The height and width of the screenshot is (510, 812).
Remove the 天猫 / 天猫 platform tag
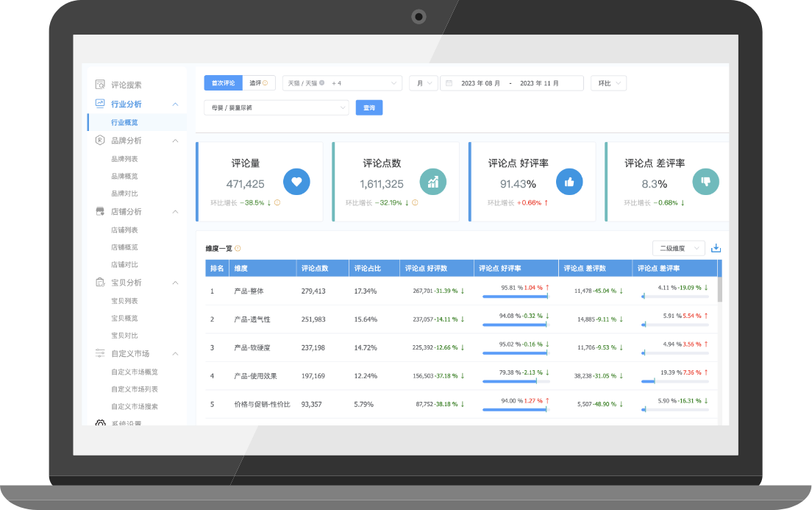click(x=321, y=83)
